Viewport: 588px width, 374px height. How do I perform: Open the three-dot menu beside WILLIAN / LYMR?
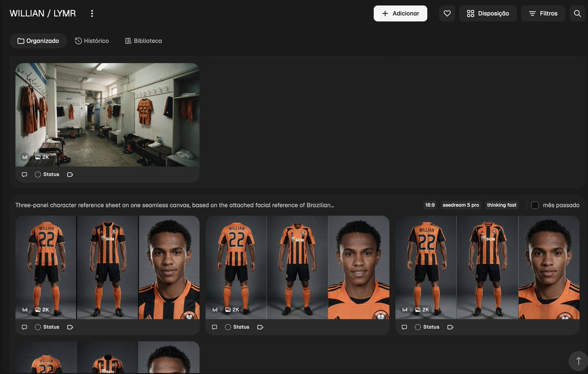coord(92,14)
